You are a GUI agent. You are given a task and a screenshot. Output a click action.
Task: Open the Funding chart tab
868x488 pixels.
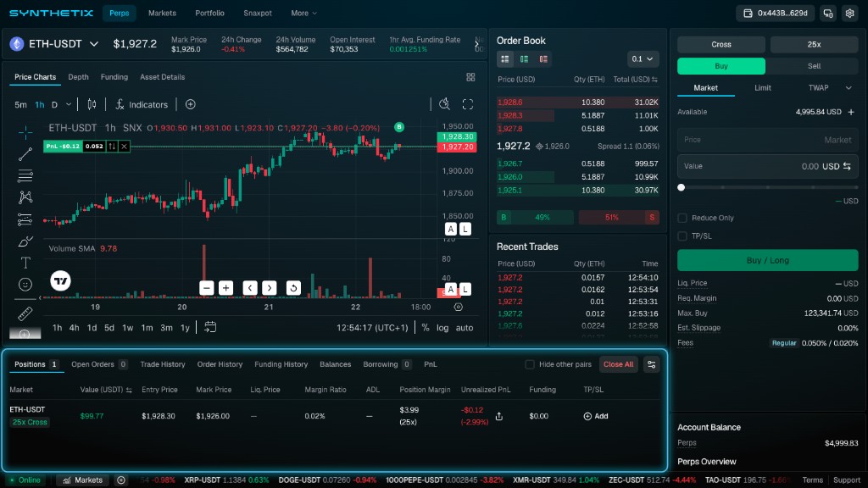coord(114,77)
